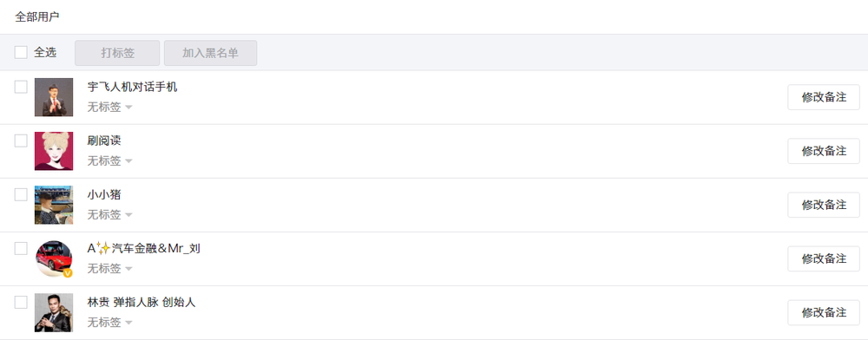Viewport: 868px width, 340px height.
Task: Check the box next to 林贵 弹指人脉 创始人
Action: click(x=21, y=303)
